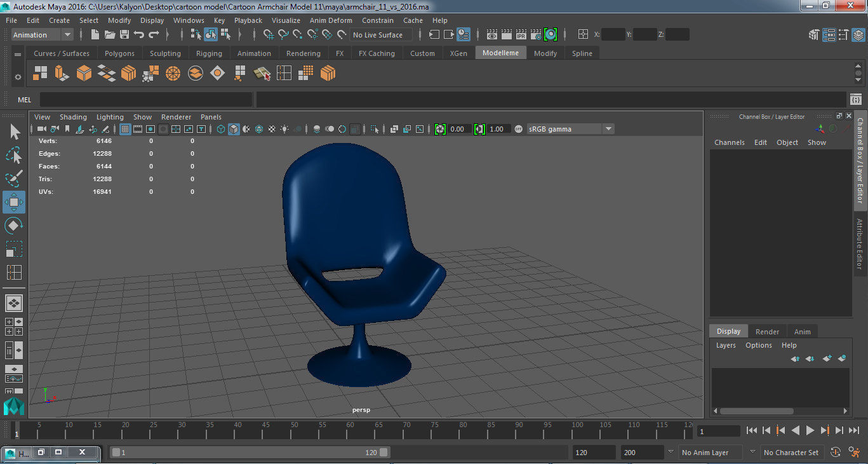Click the current frame field showing 1
868x464 pixels.
coord(719,431)
